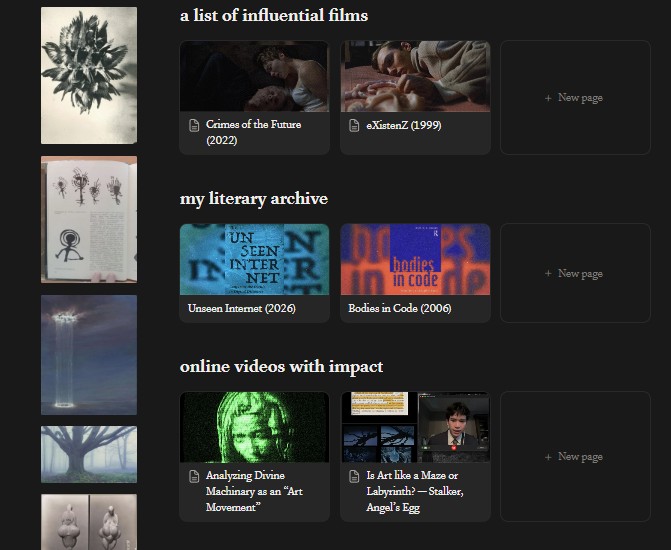Click the page icon beside Crimes of the Future
Screen dimensions: 671x550
pos(194,125)
